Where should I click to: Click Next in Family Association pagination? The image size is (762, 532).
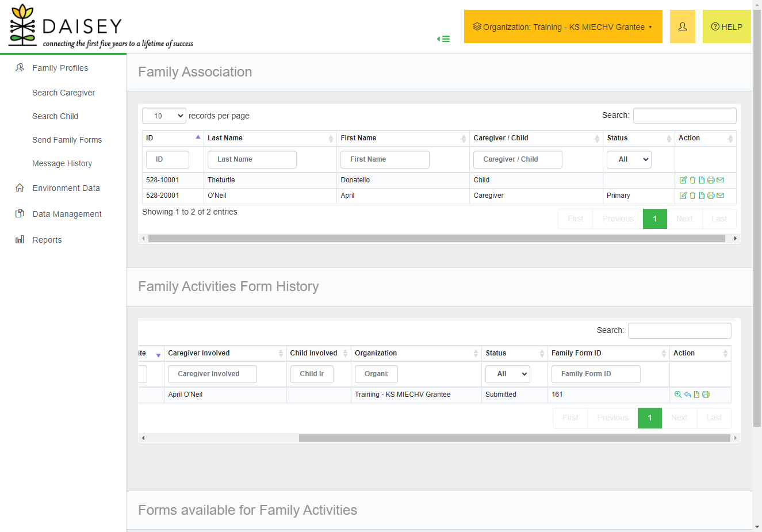pyautogui.click(x=684, y=219)
